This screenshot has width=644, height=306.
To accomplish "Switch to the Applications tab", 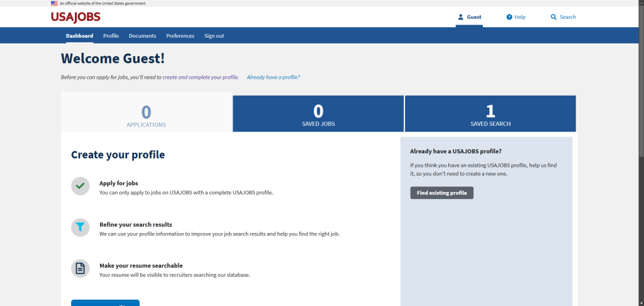I will (x=147, y=114).
